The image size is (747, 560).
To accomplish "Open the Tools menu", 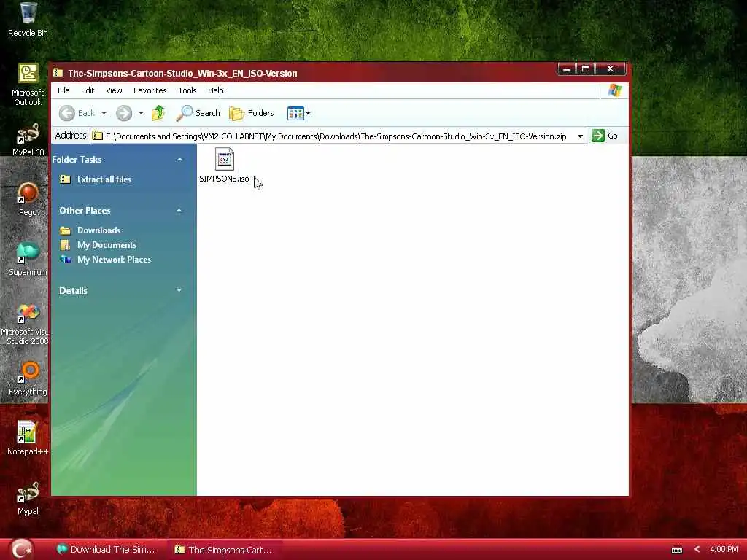I will (187, 90).
